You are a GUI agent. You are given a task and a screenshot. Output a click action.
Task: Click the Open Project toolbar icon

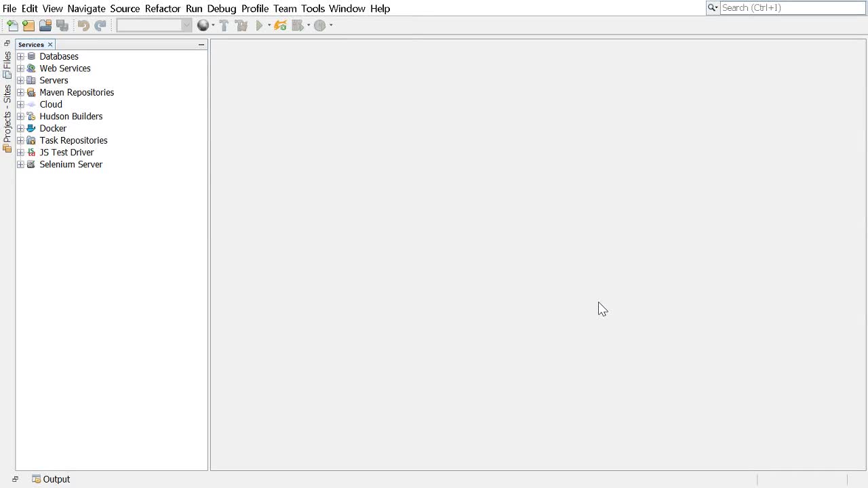click(x=45, y=25)
